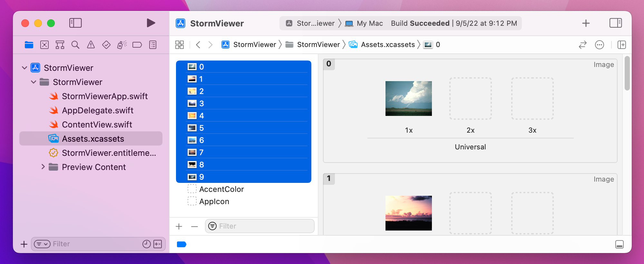The image size is (644, 264).
Task: Expand the Preview Content folder
Action: (43, 167)
